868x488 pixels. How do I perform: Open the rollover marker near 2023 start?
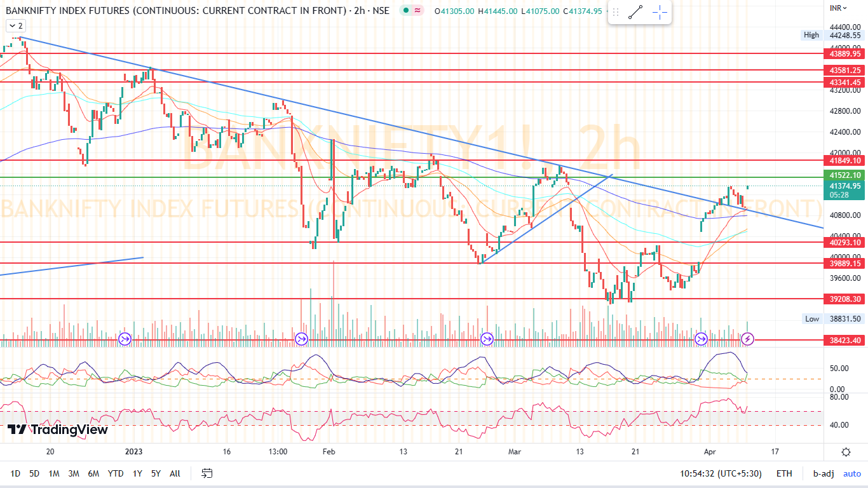point(125,339)
